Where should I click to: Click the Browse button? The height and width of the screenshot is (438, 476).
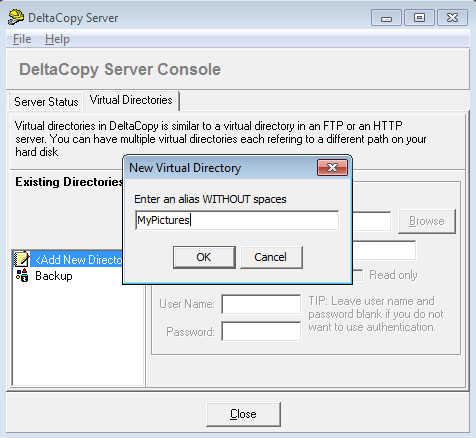427,221
